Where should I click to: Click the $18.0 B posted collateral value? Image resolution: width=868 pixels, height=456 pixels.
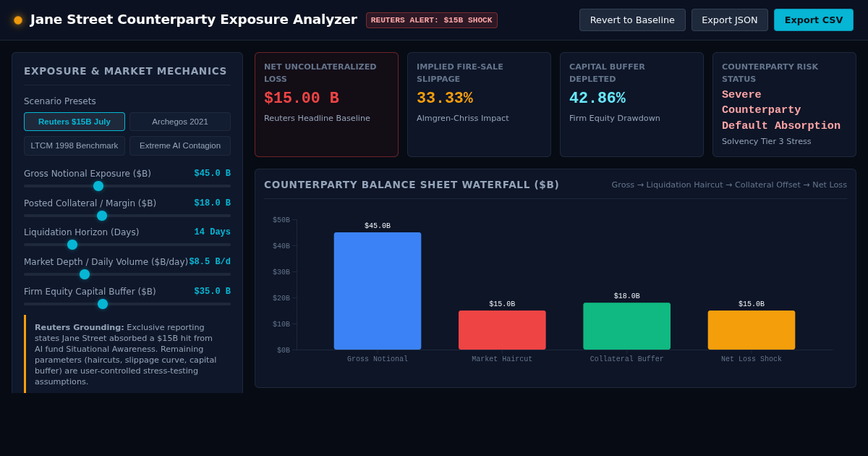(212, 203)
